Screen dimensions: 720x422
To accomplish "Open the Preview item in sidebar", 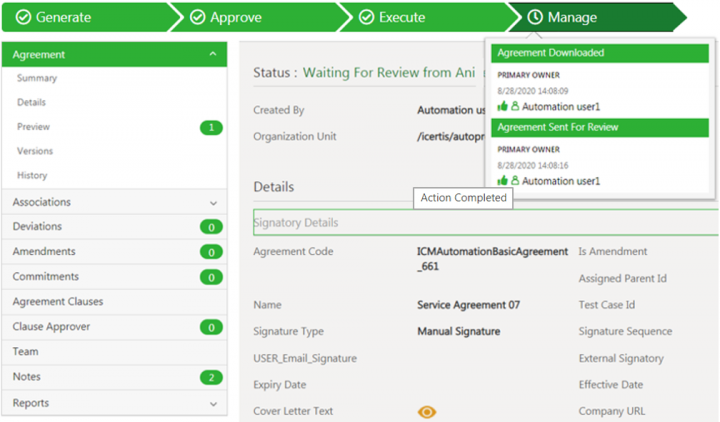I will click(33, 127).
